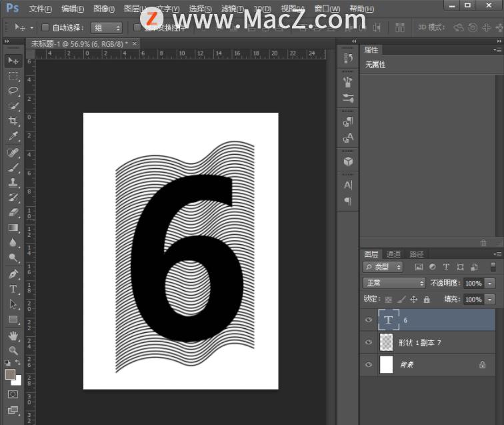The height and width of the screenshot is (425, 504).
Task: Select the Eyedropper tool
Action: pyautogui.click(x=13, y=137)
